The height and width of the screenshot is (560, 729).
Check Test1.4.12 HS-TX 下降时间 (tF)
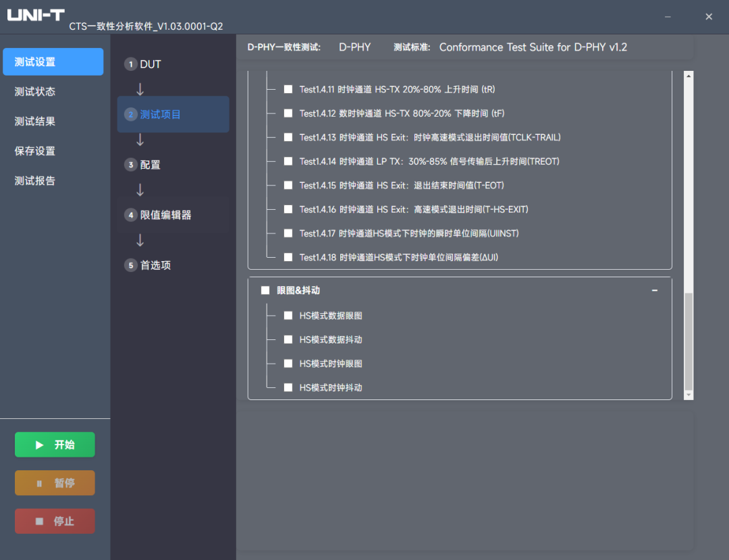coord(288,113)
